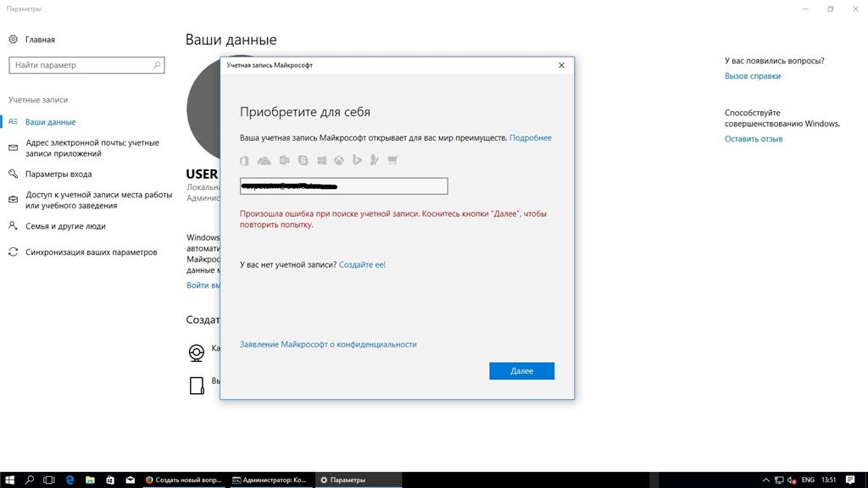The image size is (868, 488).
Task: Open taskbar search
Action: click(x=30, y=480)
